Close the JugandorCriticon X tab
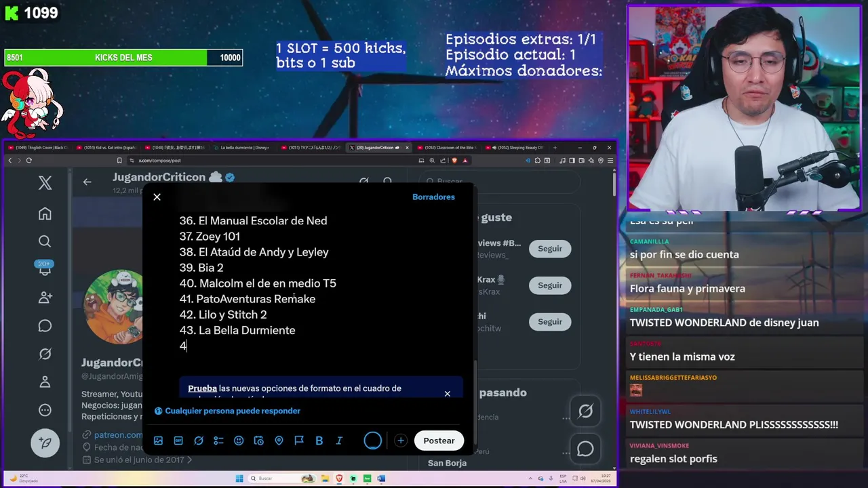Screen dimensions: 868x488 point(407,147)
